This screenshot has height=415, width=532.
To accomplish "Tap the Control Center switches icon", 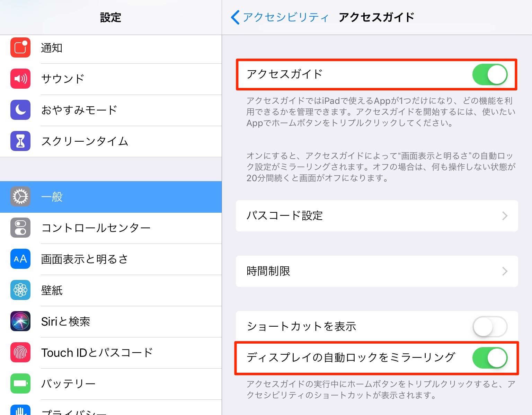I will coord(20,228).
